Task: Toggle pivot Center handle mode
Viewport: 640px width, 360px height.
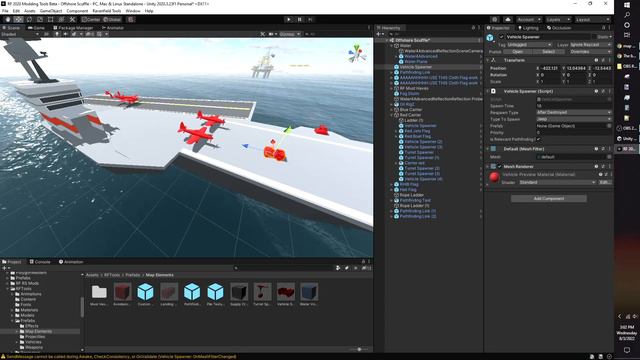Action: [x=91, y=20]
